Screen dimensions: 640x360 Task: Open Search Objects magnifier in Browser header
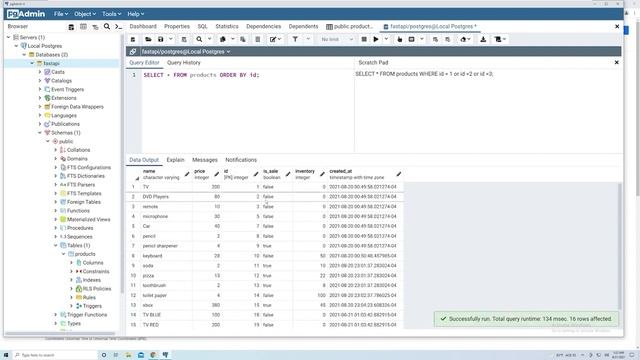pos(107,27)
